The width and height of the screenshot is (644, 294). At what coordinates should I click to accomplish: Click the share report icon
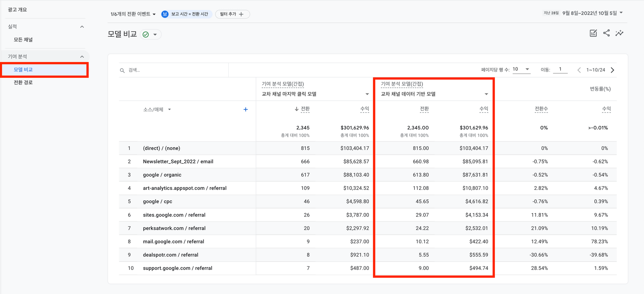pos(606,33)
